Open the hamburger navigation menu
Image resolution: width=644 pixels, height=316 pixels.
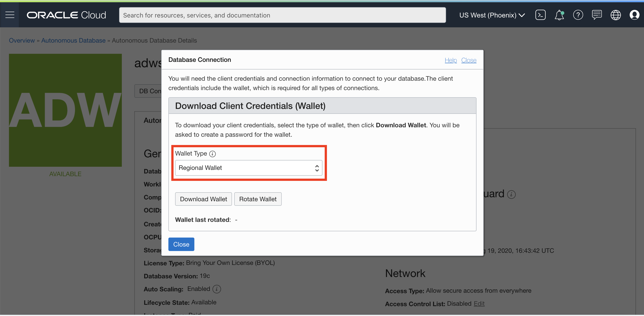coord(10,15)
